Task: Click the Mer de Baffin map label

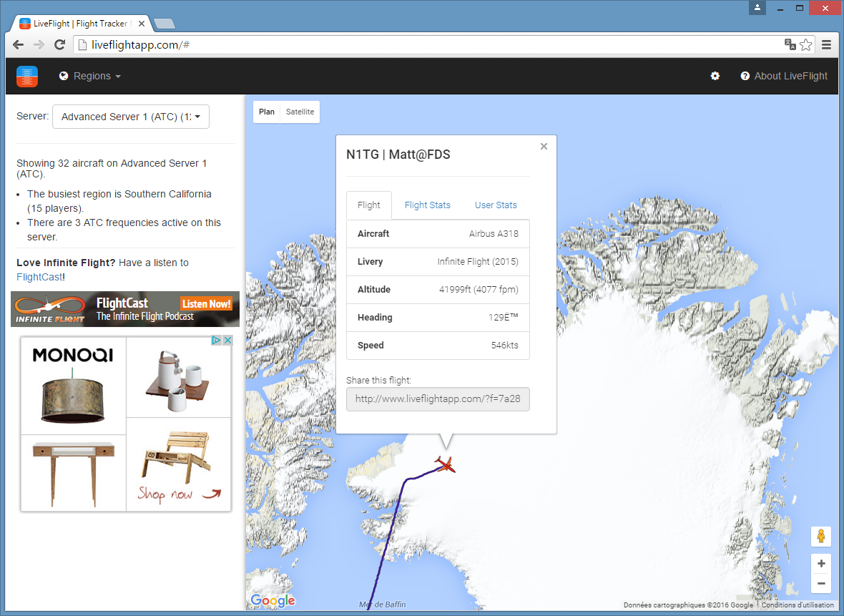Action: (x=382, y=605)
